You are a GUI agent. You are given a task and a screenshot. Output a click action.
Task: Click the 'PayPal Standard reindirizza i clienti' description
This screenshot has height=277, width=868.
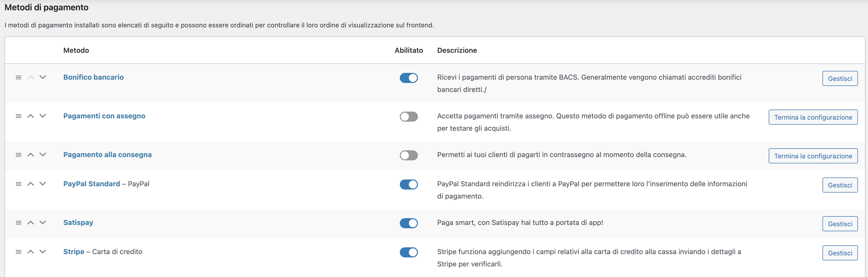click(x=592, y=190)
